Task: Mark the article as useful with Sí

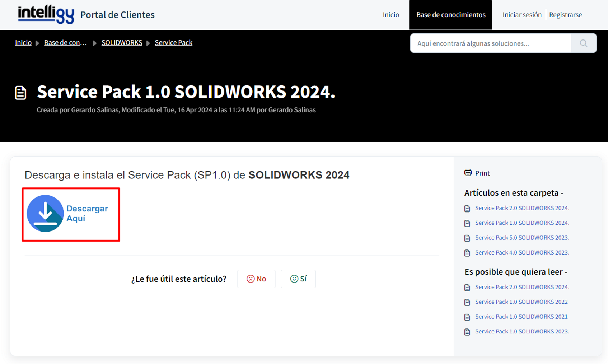Action: click(x=298, y=279)
